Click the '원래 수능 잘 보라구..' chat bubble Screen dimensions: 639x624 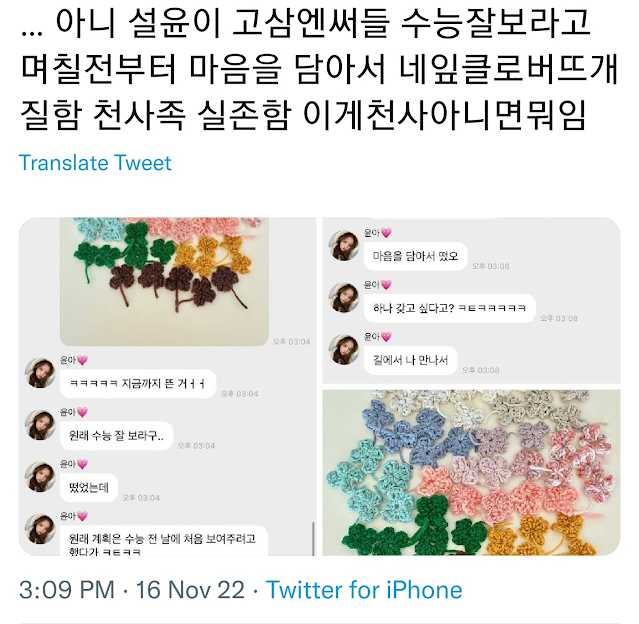click(x=117, y=436)
